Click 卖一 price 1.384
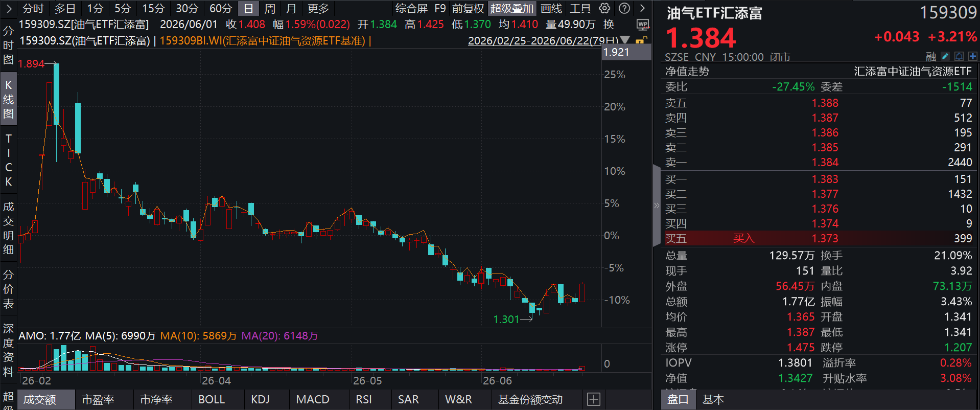980x410 pixels. [x=825, y=162]
